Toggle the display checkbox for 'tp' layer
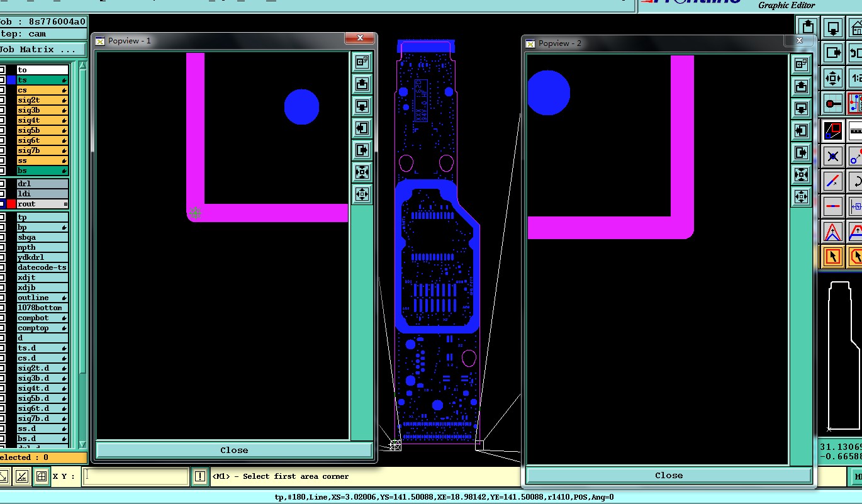862x504 pixels. [x=2, y=217]
